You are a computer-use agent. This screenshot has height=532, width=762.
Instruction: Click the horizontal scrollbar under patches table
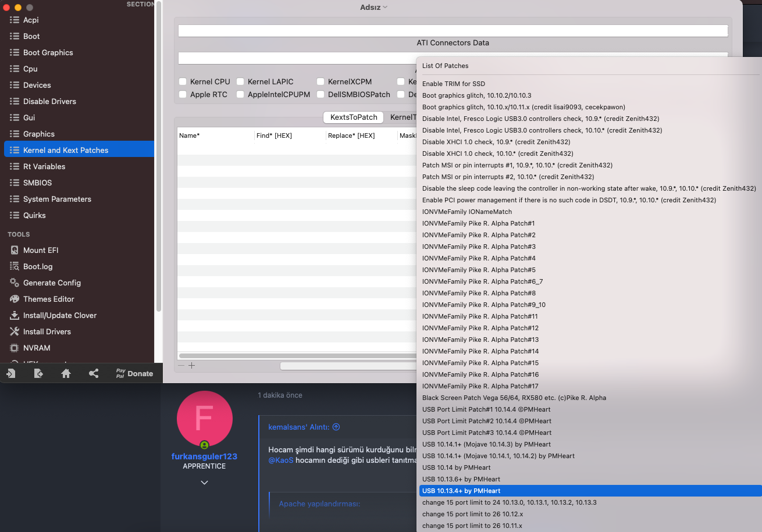[297, 355]
